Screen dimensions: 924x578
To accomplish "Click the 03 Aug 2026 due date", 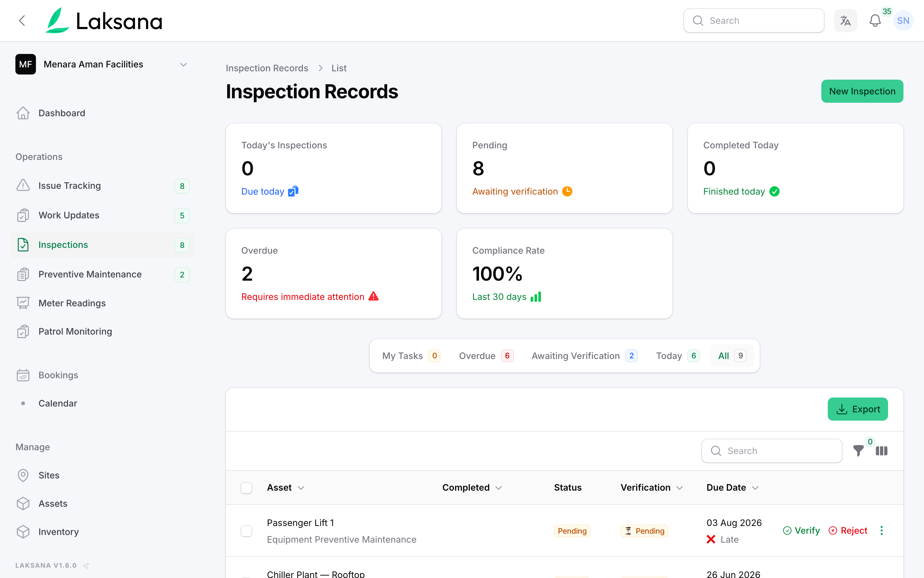I will pos(734,522).
